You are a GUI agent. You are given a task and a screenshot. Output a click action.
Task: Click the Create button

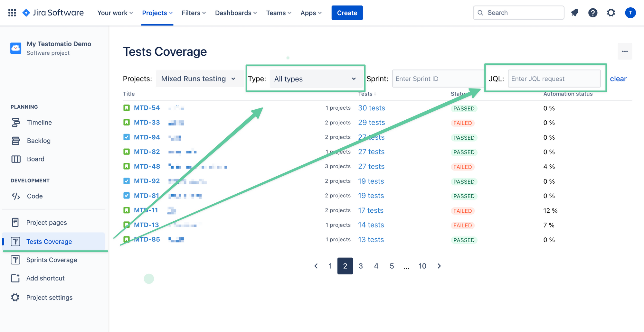[x=347, y=13]
